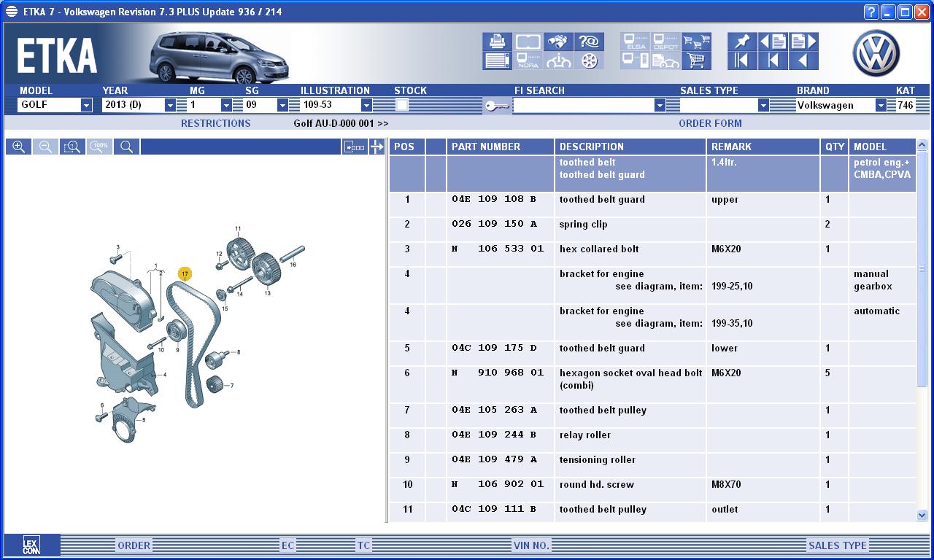Click the single shopping cart icon

coord(697,61)
